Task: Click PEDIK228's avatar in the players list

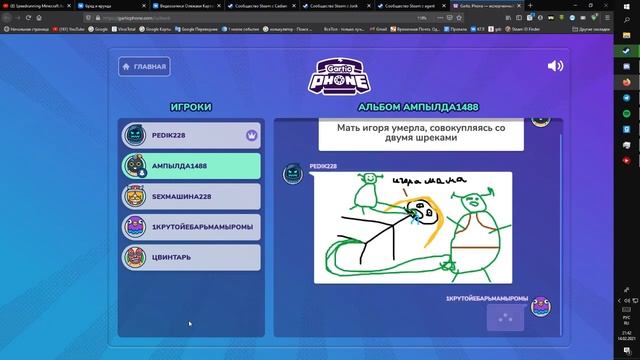Action: point(135,135)
